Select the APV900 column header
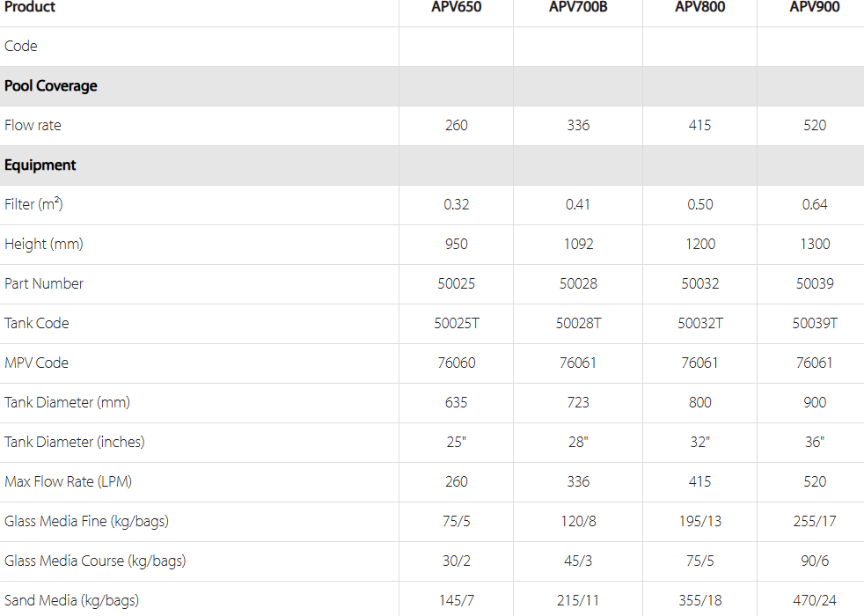 coord(815,7)
